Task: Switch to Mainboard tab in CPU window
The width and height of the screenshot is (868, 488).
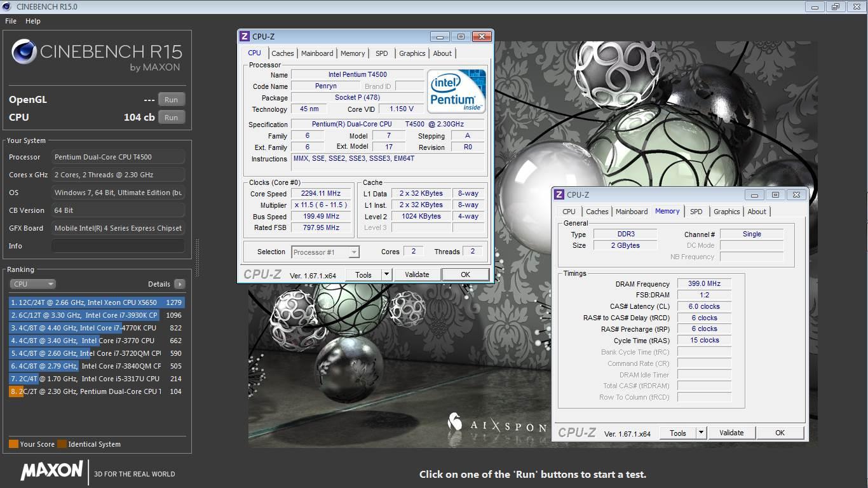Action: point(317,53)
